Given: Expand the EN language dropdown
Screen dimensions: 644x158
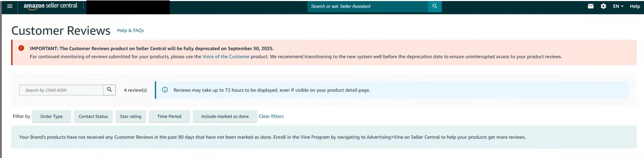Looking at the screenshot, I should pos(618,6).
